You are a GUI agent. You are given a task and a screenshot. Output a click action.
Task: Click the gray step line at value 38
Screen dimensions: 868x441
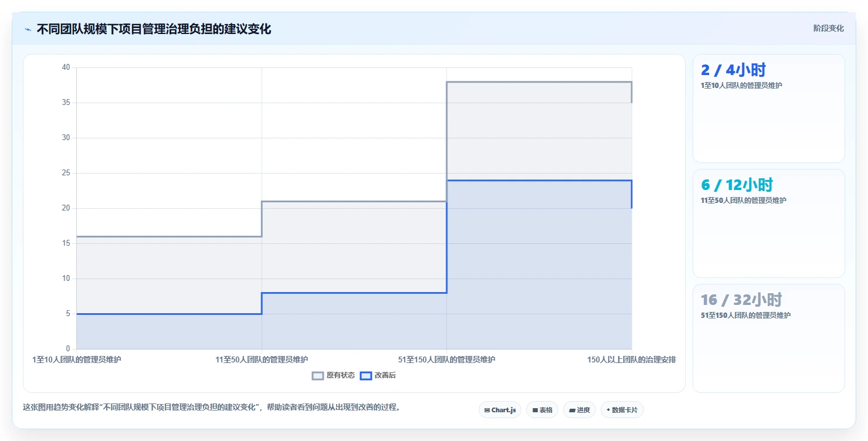[x=539, y=82]
